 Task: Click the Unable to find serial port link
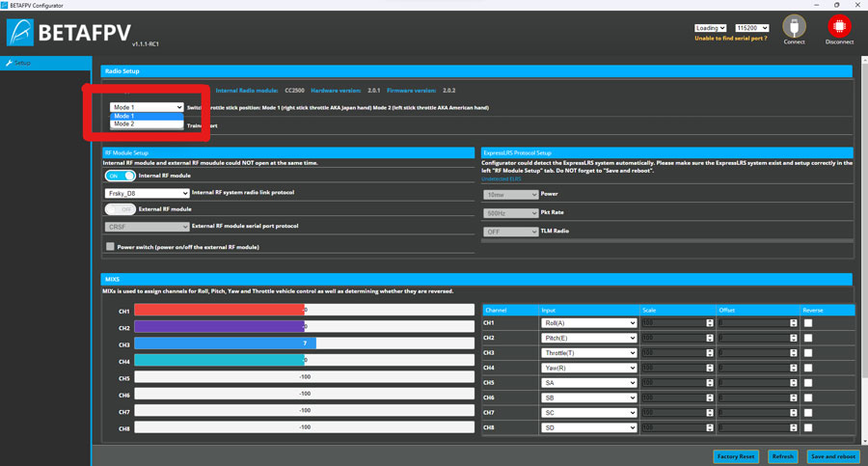731,39
